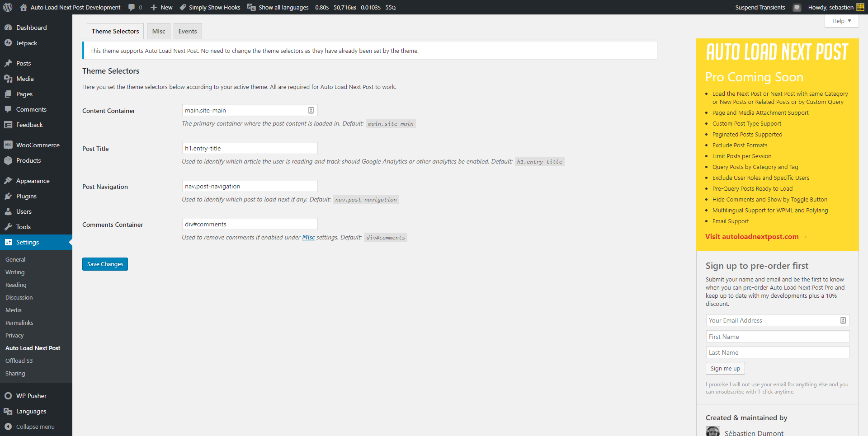
Task: Focus the Post Title selector field
Action: [x=250, y=148]
